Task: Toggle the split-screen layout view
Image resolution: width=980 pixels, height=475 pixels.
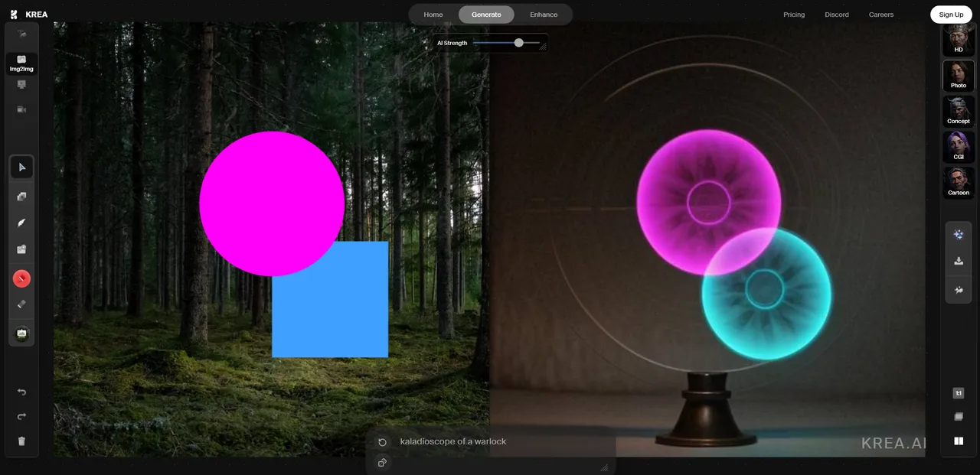Action: pyautogui.click(x=959, y=441)
